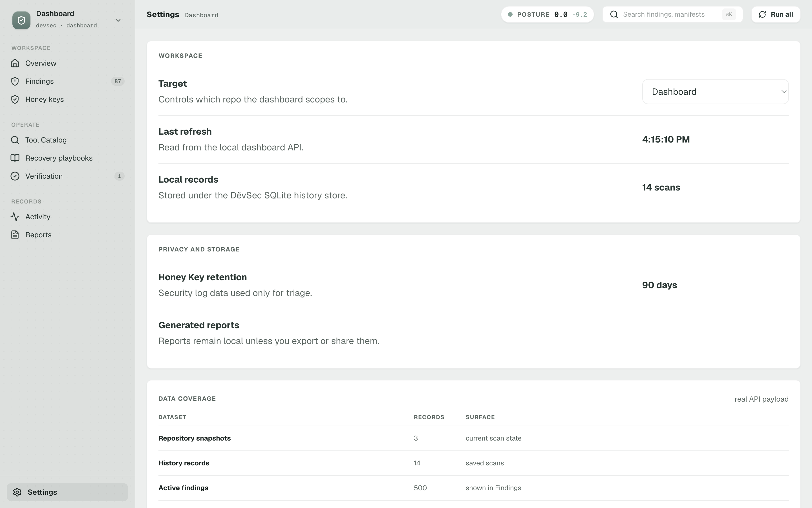This screenshot has width=812, height=508.
Task: Expand the Dashboard workspace switcher chevron
Action: tap(118, 20)
